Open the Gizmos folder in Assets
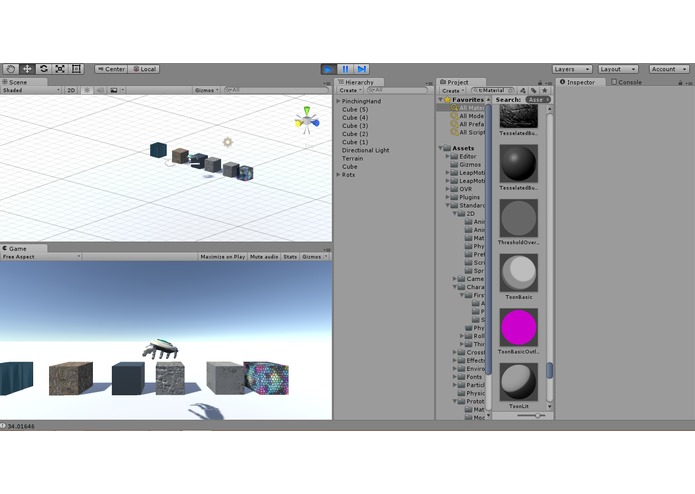 (465, 164)
